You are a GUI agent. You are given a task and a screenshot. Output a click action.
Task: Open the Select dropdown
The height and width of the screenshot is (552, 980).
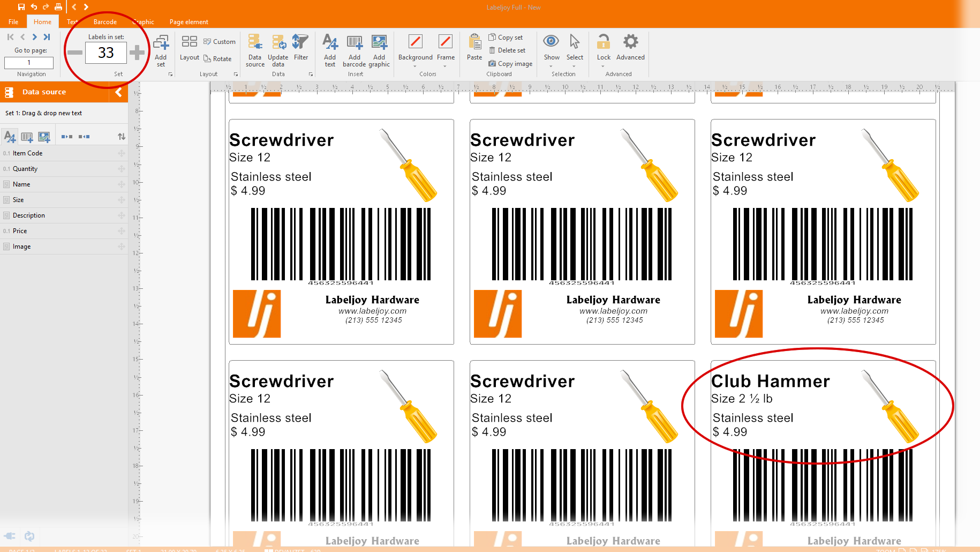tap(575, 51)
